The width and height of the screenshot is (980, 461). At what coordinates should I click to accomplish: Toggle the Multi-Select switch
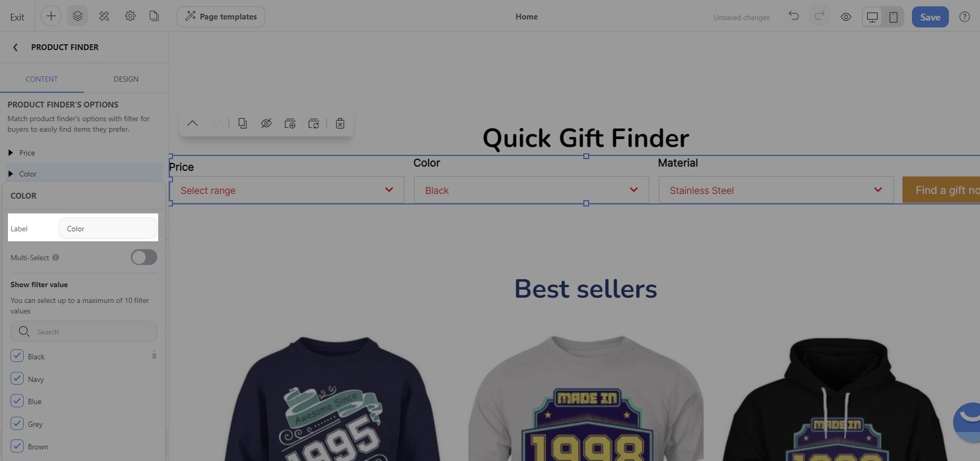click(x=144, y=257)
